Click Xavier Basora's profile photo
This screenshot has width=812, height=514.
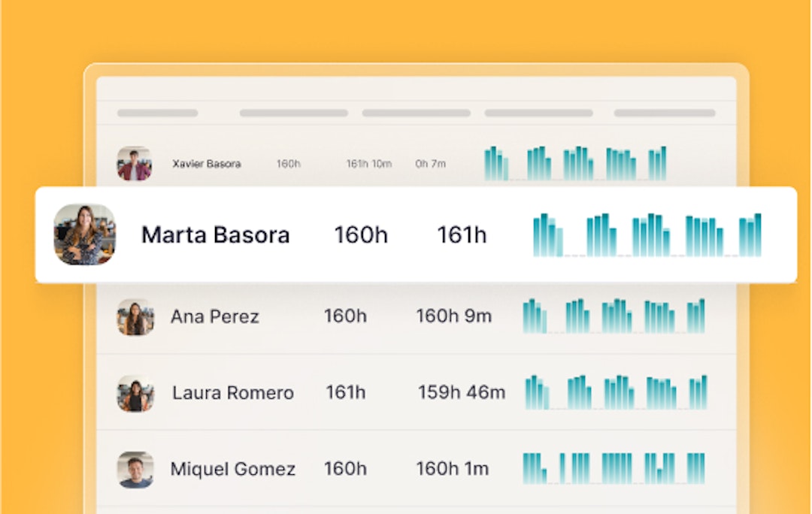tap(134, 164)
